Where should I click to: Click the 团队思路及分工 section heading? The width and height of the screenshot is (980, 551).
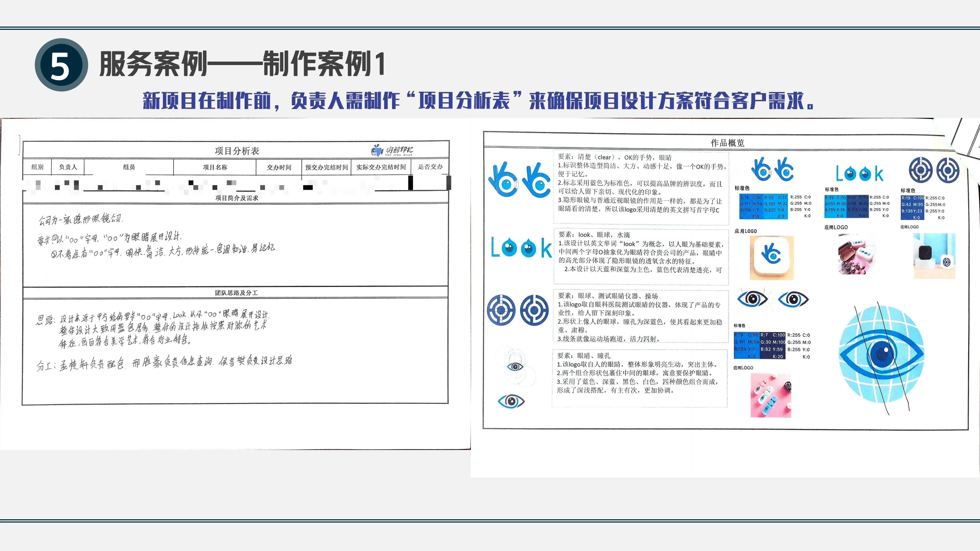coord(236,293)
